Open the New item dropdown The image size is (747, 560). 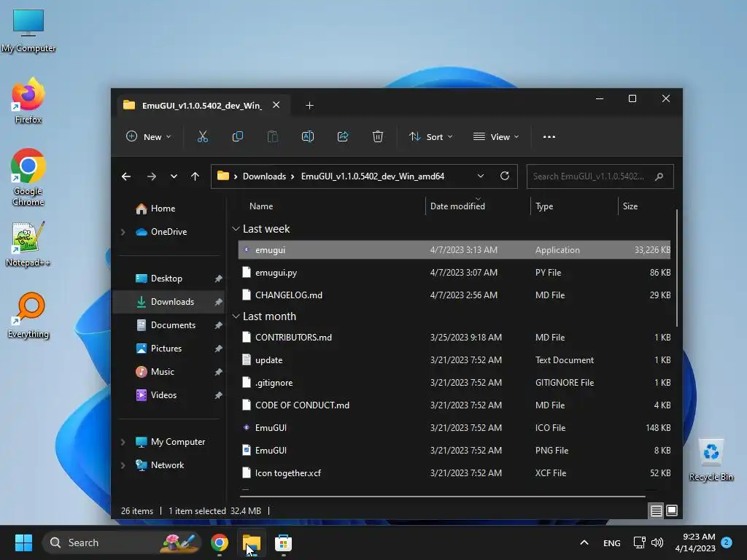[x=149, y=136]
